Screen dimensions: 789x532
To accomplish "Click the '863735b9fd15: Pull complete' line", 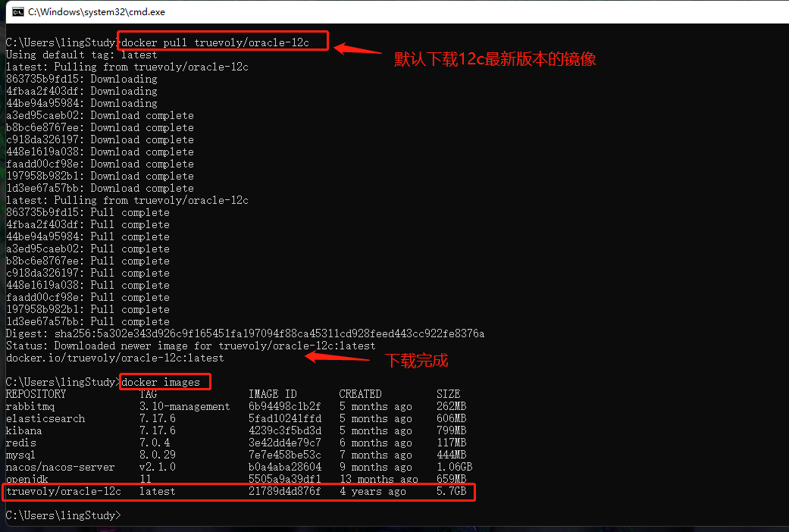I will [x=88, y=212].
